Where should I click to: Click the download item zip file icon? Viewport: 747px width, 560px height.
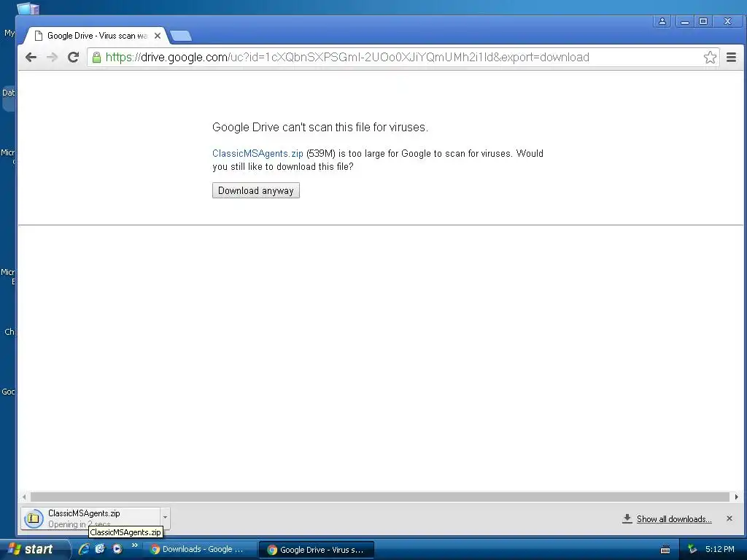click(x=34, y=518)
